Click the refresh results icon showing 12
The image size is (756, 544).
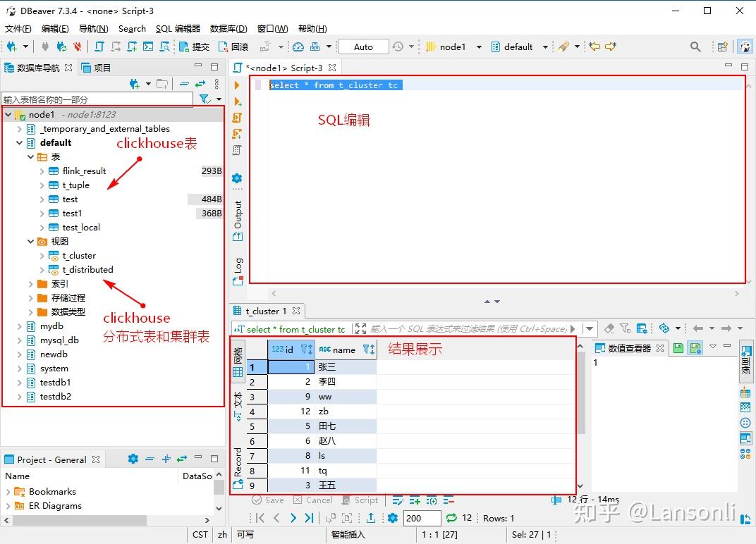point(451,517)
